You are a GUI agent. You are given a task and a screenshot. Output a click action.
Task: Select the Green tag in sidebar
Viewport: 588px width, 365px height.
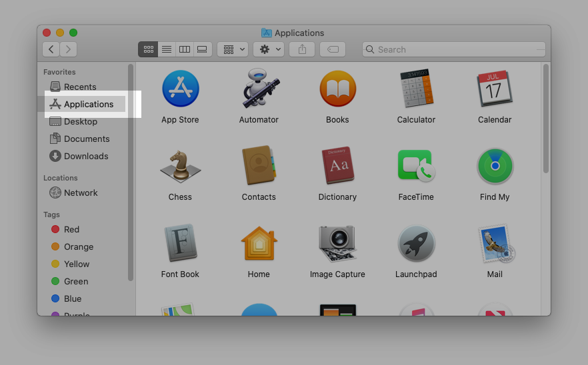(x=70, y=281)
